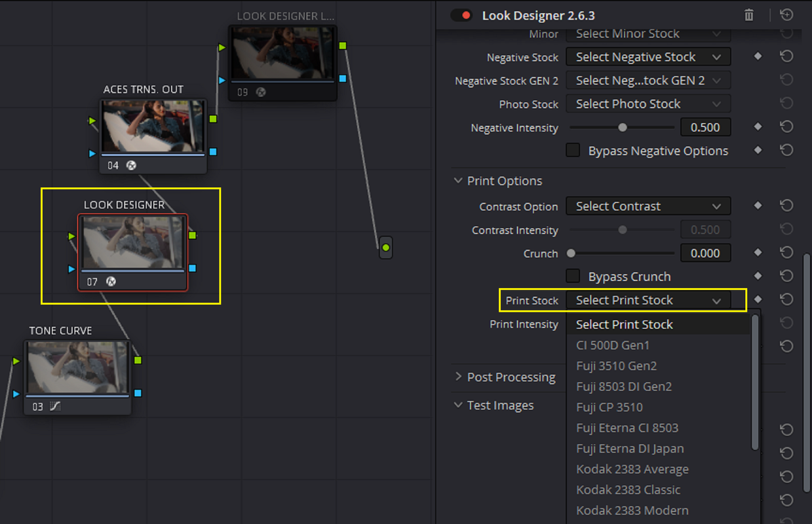Image resolution: width=812 pixels, height=524 pixels.
Task: Add keyframe for Negative Stock
Action: [x=758, y=57]
